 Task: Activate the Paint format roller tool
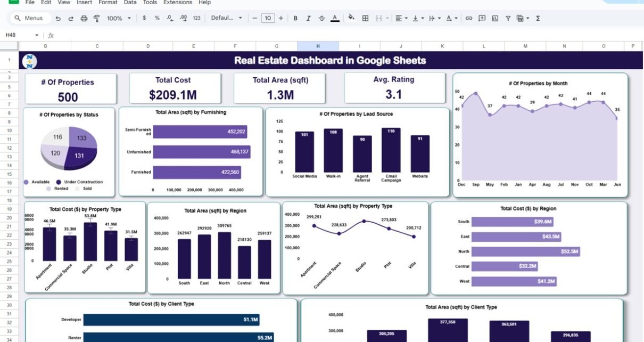tap(96, 18)
